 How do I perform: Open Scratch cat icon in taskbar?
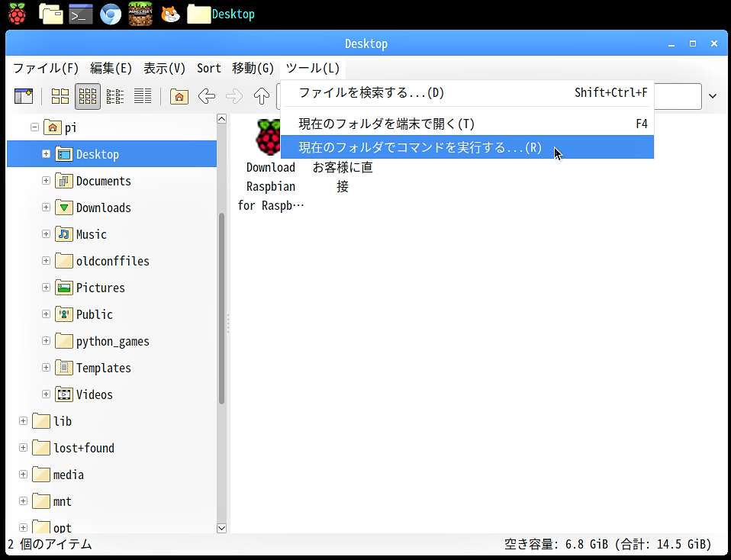(x=170, y=14)
